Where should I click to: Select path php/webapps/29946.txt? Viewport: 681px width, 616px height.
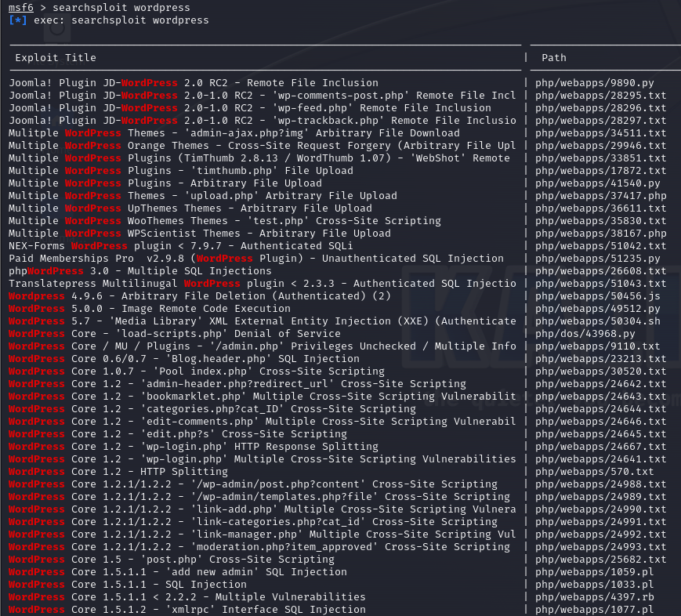click(600, 146)
